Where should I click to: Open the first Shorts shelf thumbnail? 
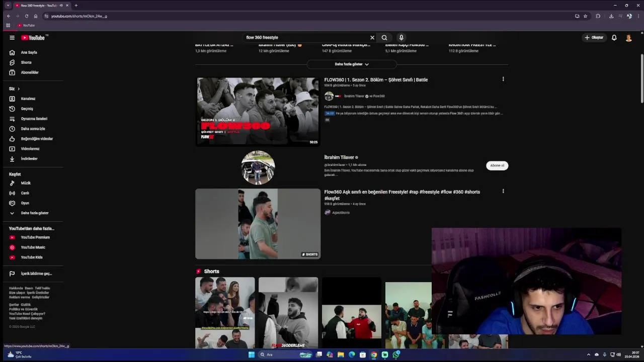pos(225,313)
